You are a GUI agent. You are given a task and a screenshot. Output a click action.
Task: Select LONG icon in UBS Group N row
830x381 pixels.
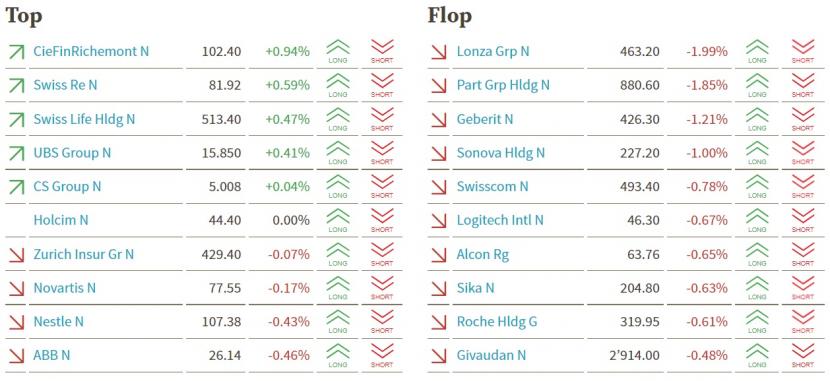[338, 152]
